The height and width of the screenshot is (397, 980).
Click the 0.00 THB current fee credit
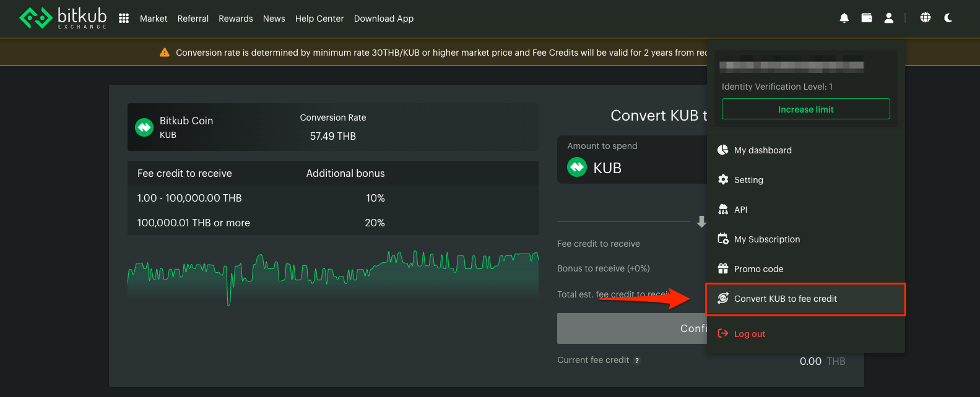click(x=822, y=361)
